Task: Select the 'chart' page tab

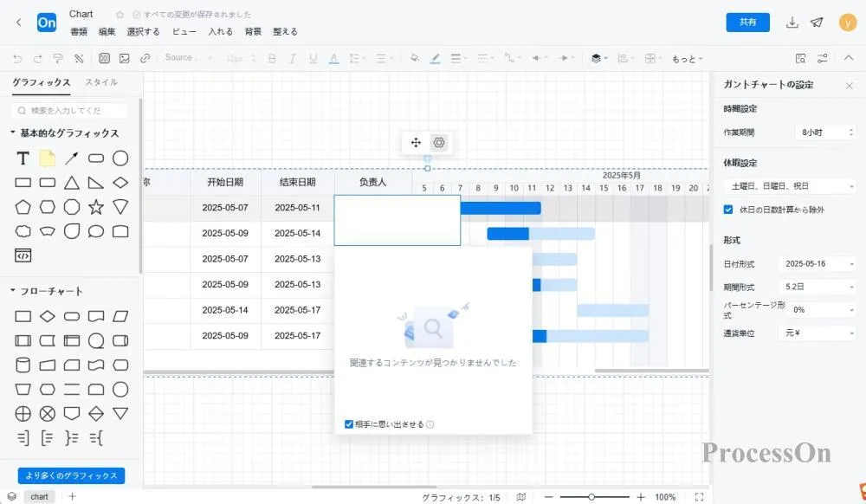Action: click(39, 496)
